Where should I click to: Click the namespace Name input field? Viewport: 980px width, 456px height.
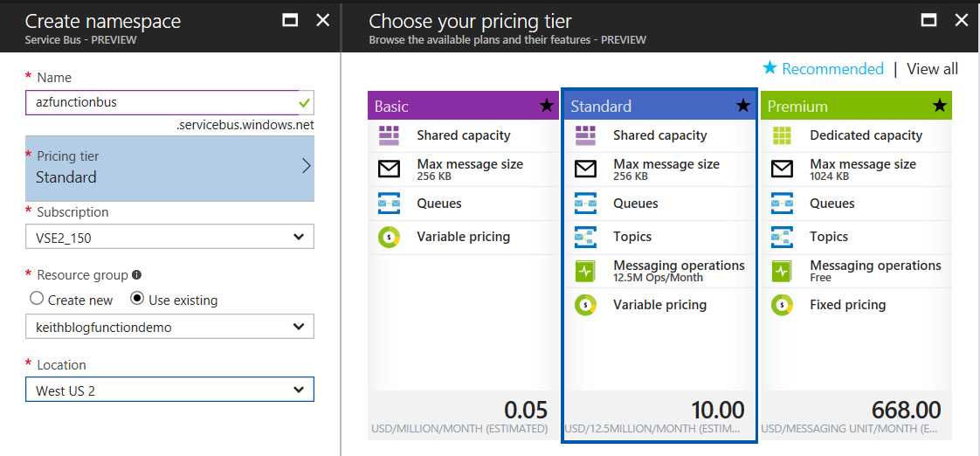[x=162, y=102]
